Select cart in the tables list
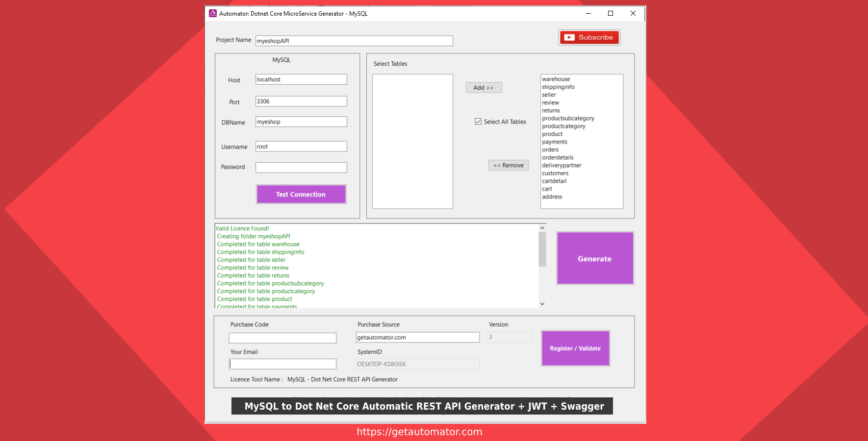868x441 pixels. 547,189
